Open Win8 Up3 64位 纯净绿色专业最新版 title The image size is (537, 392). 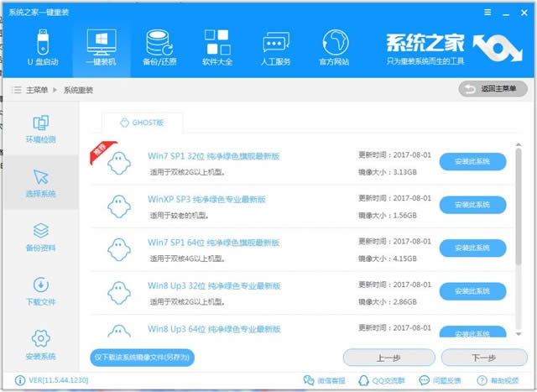click(x=214, y=329)
